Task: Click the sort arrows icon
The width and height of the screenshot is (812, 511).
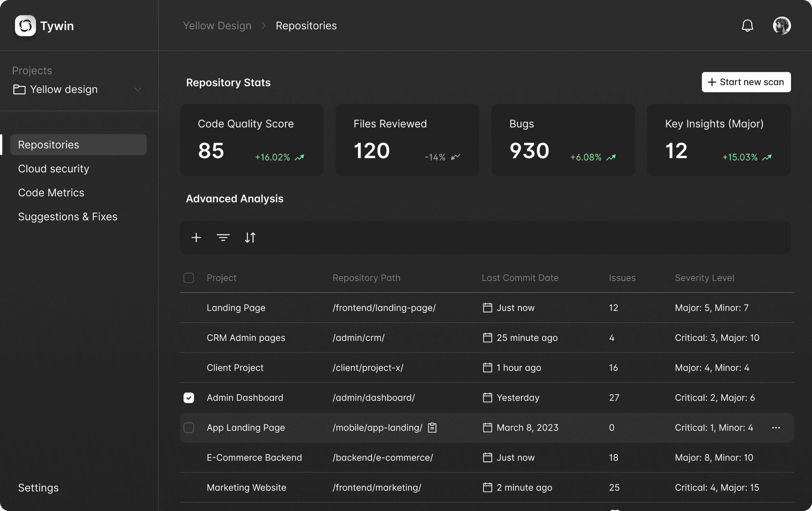Action: [x=250, y=237]
